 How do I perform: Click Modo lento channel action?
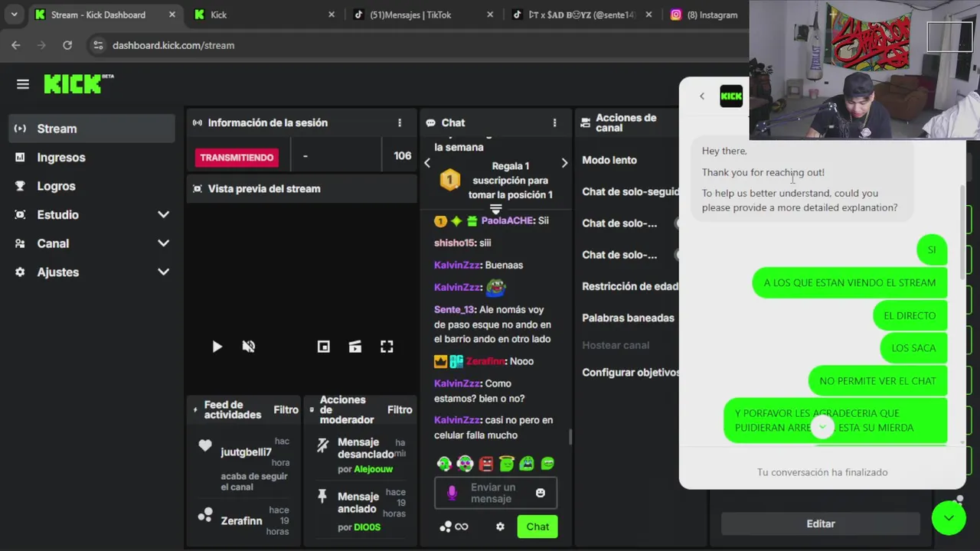coord(609,160)
